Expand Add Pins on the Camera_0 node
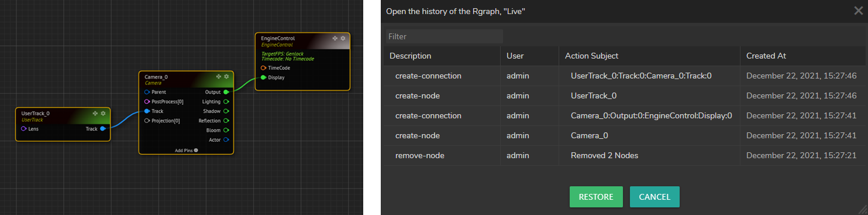The width and height of the screenshot is (868, 215). (x=186, y=150)
